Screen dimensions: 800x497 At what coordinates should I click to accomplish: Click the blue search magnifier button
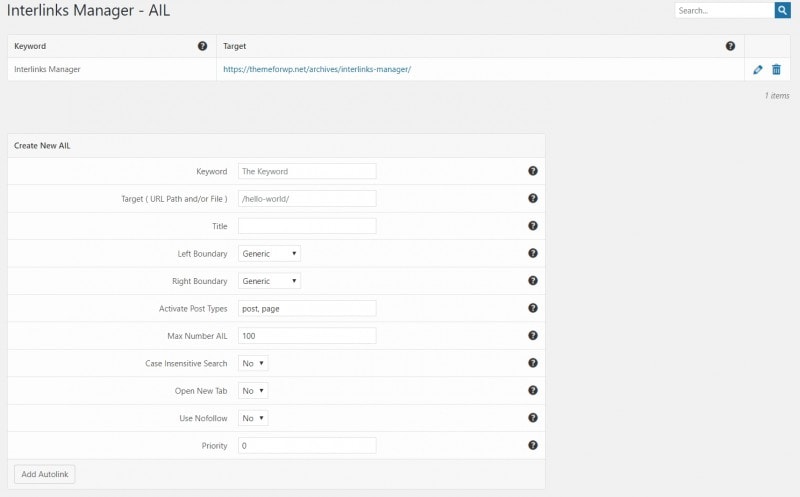click(x=782, y=10)
